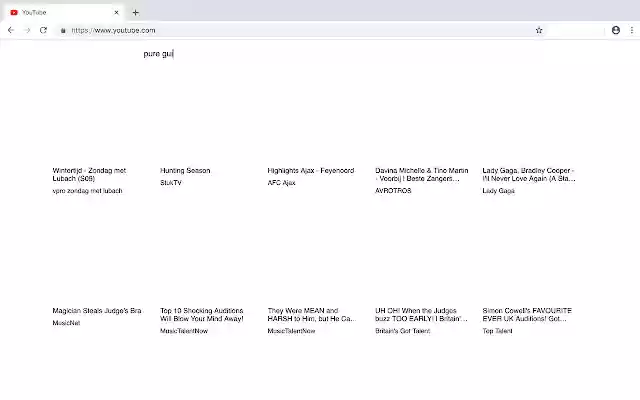Bookmark this page with the star icon
The width and height of the screenshot is (640, 400).
(539, 30)
